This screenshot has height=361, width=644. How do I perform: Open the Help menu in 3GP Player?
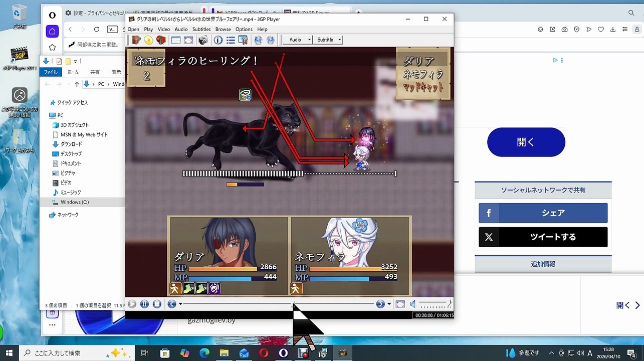click(x=262, y=29)
